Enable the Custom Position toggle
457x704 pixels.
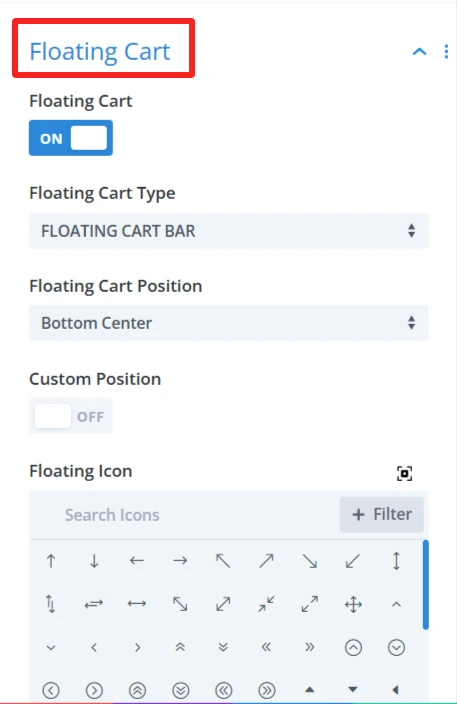71,416
